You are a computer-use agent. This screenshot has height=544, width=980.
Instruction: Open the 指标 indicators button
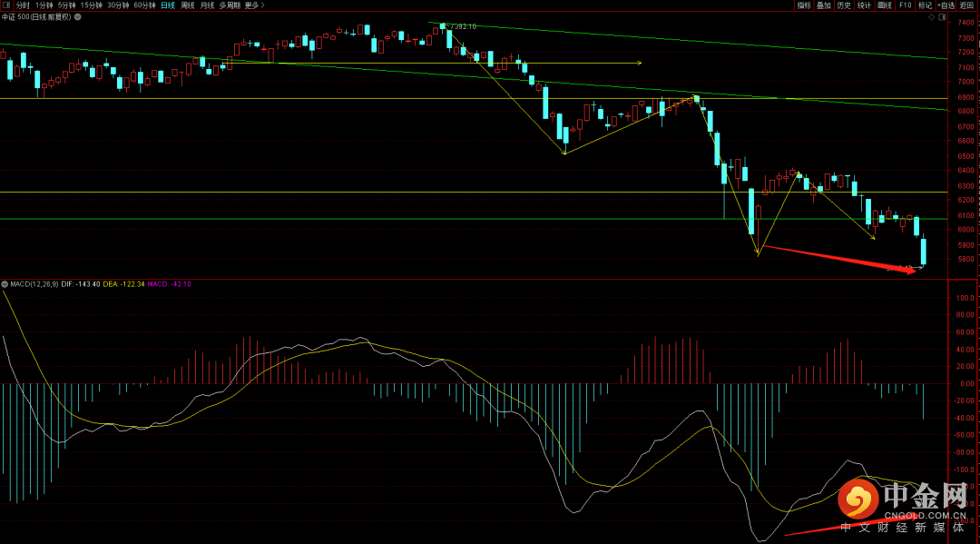(x=804, y=5)
